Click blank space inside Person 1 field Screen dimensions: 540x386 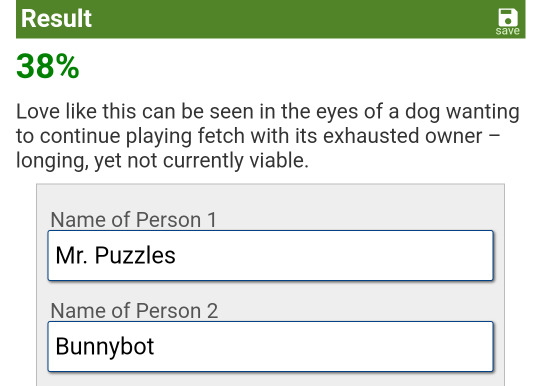[x=334, y=255]
